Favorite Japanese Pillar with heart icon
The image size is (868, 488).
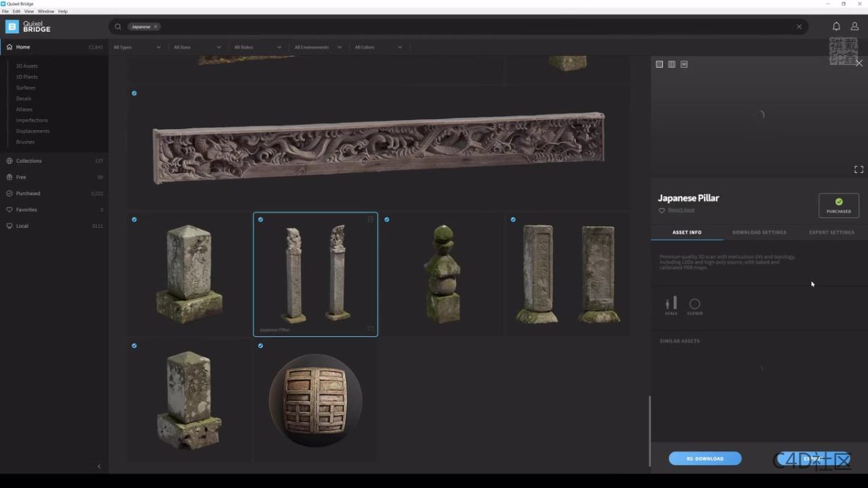tap(662, 210)
